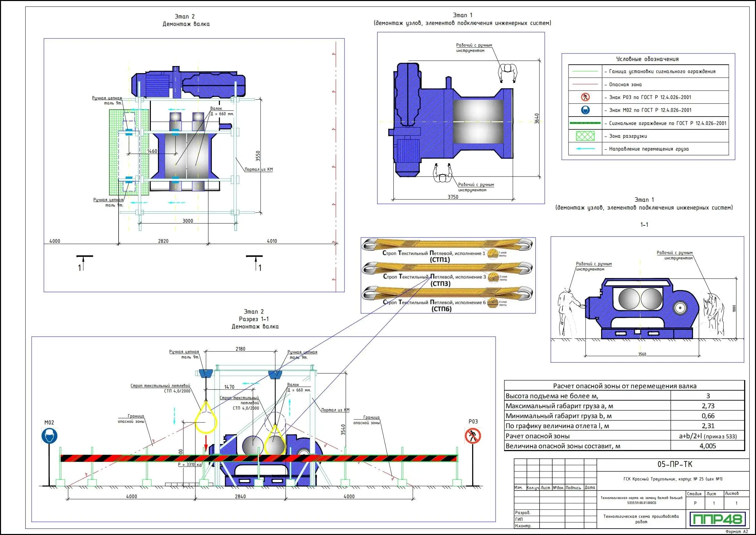Click the 'Условные обозначения' legend heading
Viewport: 756px width, 535px height.
(x=647, y=59)
